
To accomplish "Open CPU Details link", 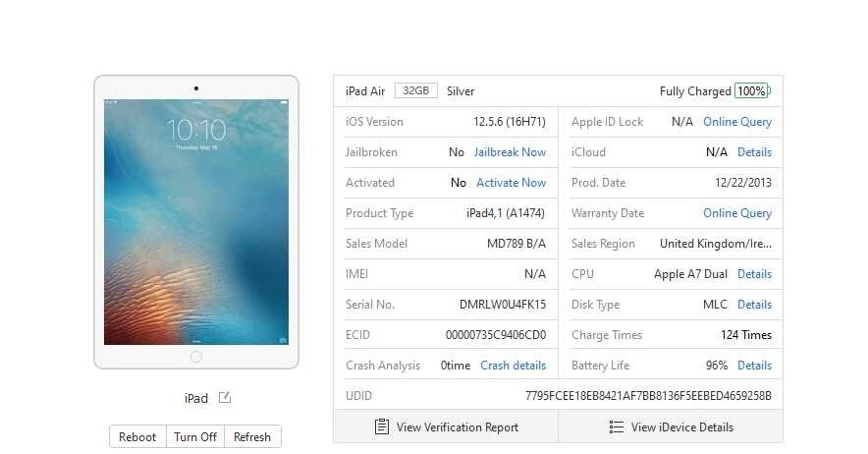I will point(754,274).
